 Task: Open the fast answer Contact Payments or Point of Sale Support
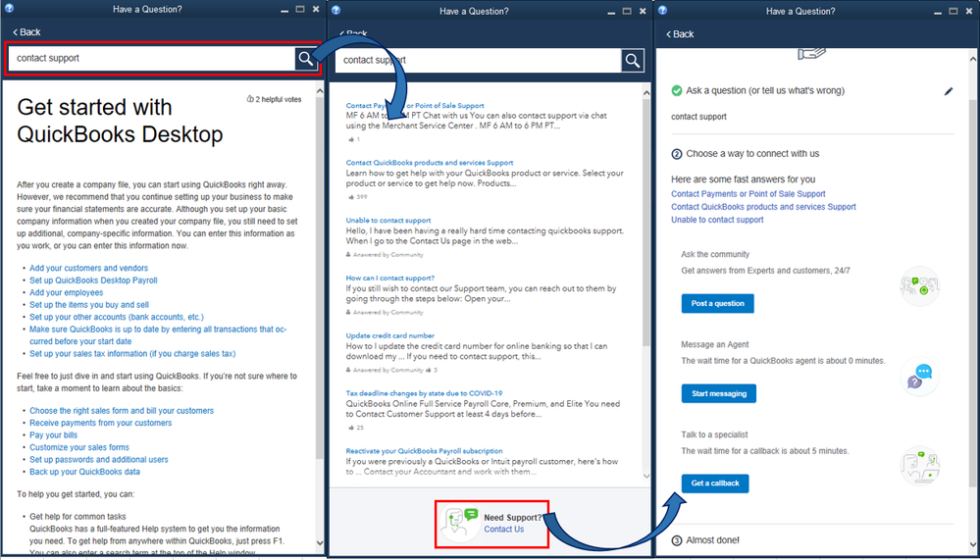pyautogui.click(x=748, y=194)
